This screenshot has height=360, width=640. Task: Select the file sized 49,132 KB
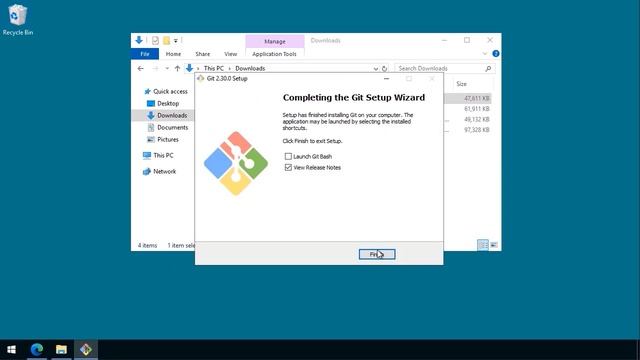476,120
